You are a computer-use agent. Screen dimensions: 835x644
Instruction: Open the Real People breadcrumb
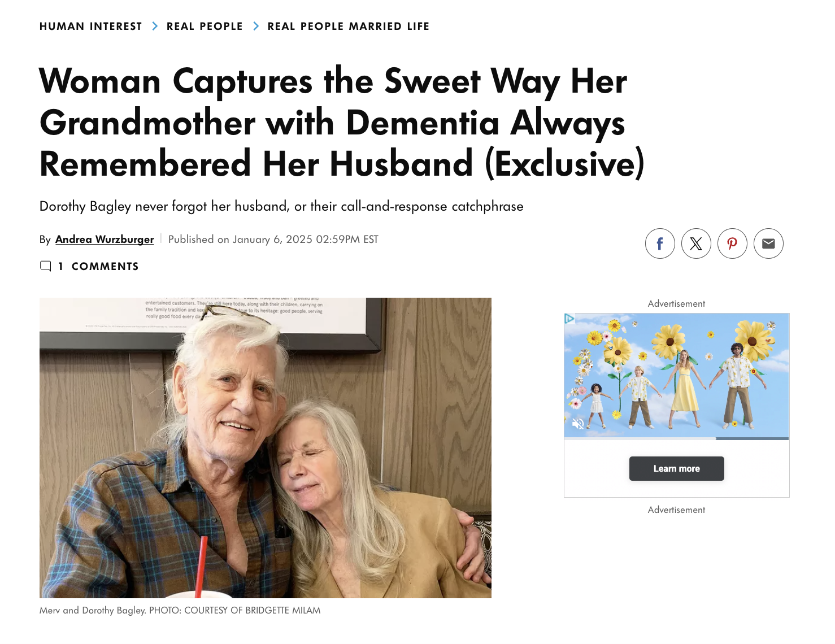[205, 27]
